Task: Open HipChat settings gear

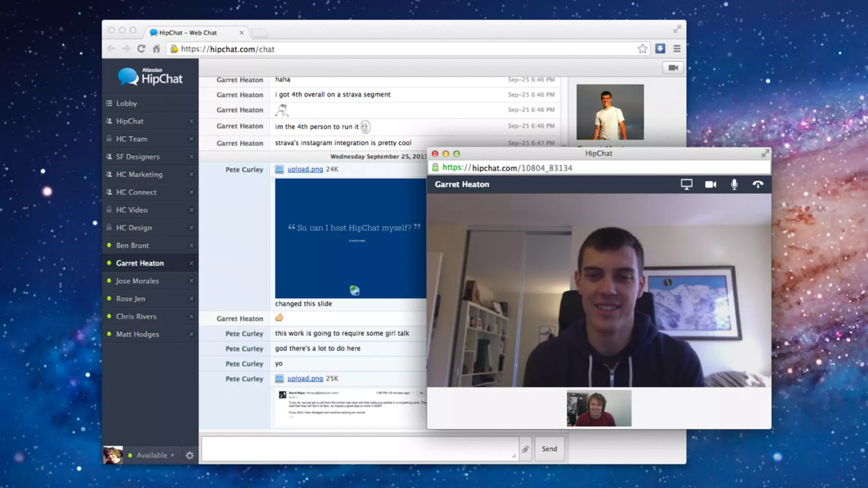Action: [189, 455]
